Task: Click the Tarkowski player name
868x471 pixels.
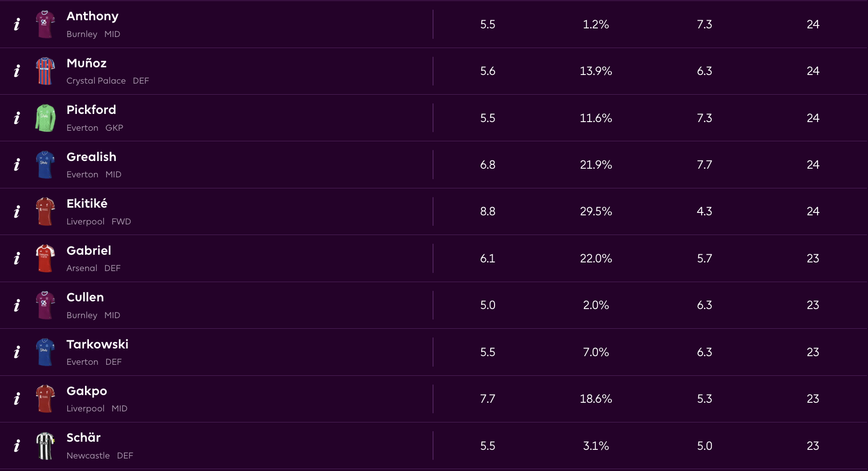Action: 98,345
